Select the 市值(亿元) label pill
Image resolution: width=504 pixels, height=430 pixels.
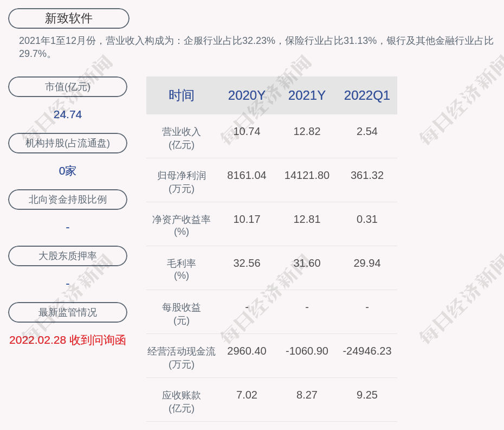coord(68,87)
